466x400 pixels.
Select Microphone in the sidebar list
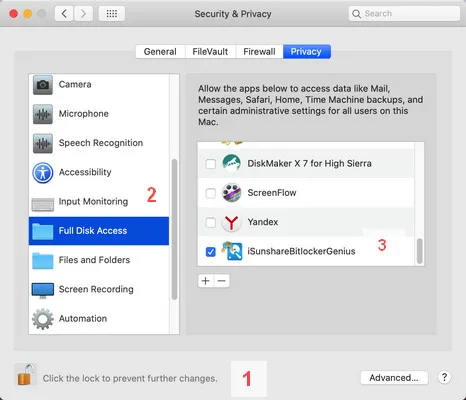point(99,114)
